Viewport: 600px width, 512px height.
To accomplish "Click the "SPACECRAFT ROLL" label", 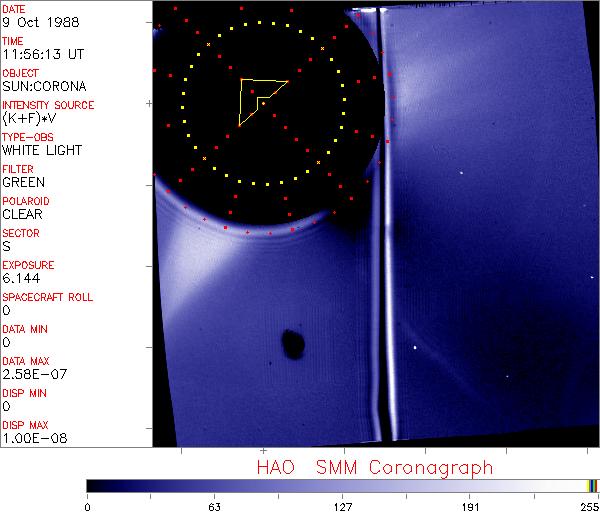I will click(x=45, y=297).
